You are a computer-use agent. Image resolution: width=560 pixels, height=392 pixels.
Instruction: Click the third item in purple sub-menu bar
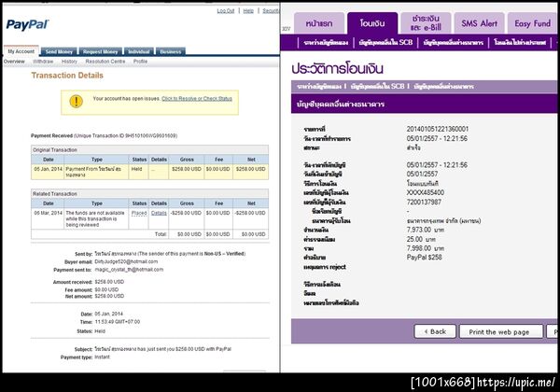click(454, 43)
